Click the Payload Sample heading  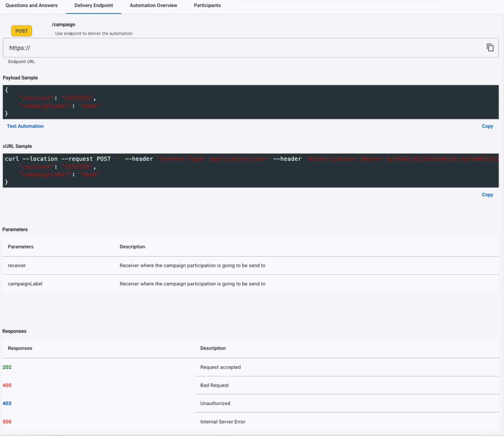point(20,78)
